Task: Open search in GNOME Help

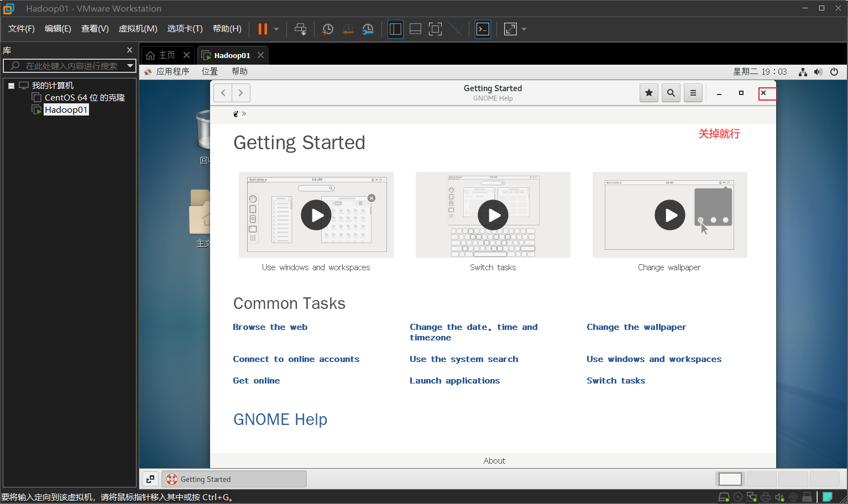Action: [671, 93]
